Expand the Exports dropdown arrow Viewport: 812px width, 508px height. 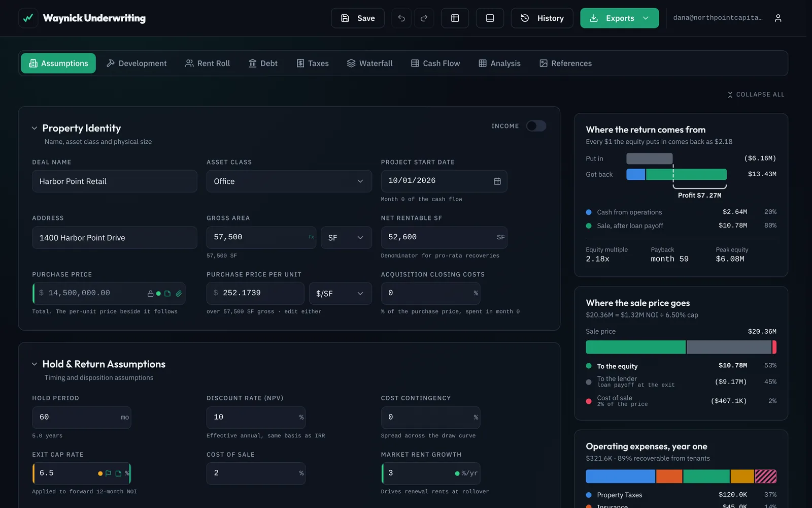[x=646, y=18]
